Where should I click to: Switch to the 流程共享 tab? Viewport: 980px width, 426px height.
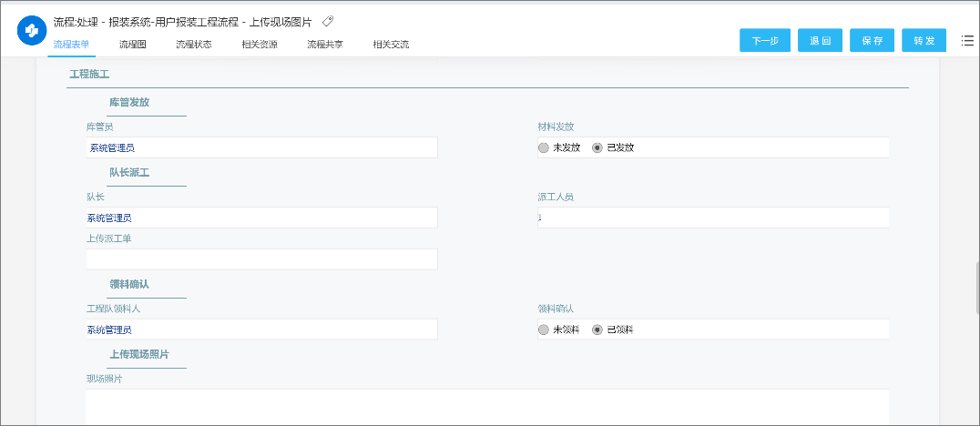coord(325,44)
